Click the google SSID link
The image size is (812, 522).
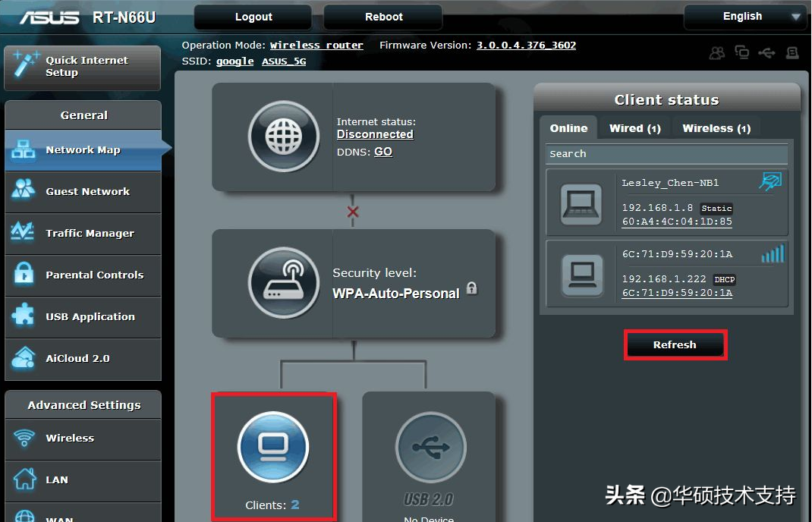(234, 61)
